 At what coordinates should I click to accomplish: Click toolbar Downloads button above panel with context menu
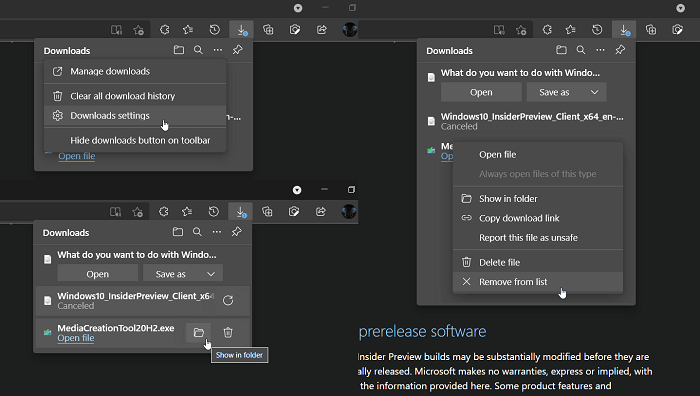(x=624, y=30)
